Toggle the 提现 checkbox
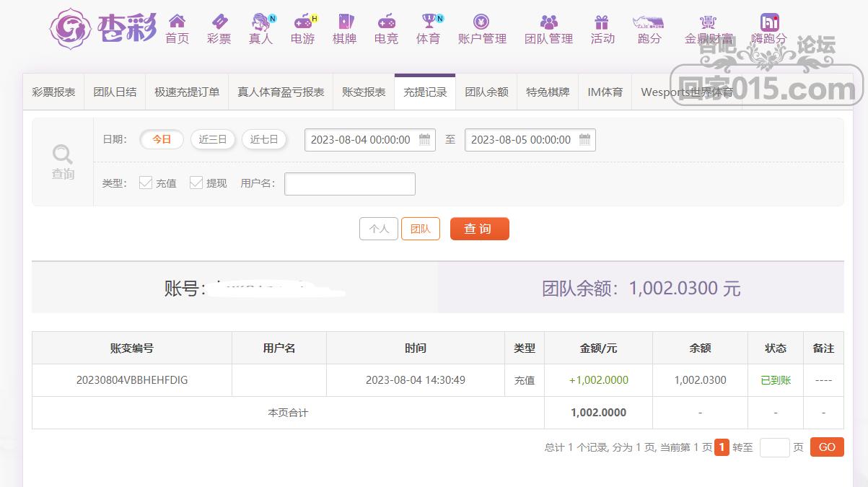This screenshot has width=868, height=487. tap(196, 183)
